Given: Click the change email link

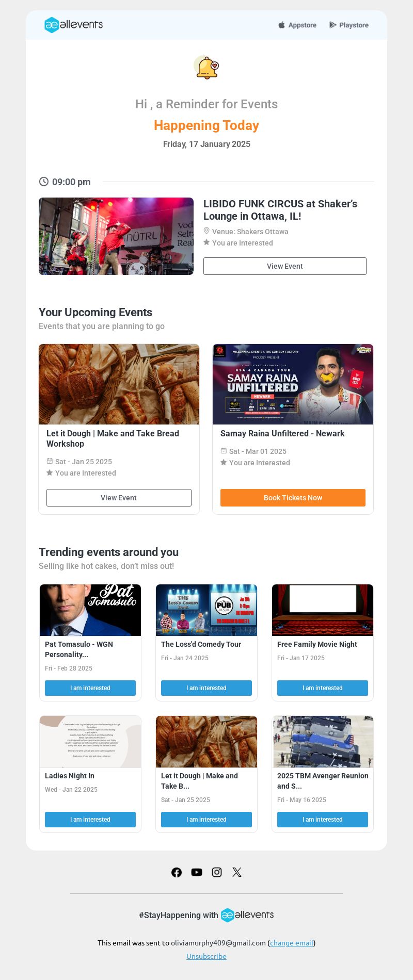Looking at the screenshot, I should pyautogui.click(x=292, y=943).
